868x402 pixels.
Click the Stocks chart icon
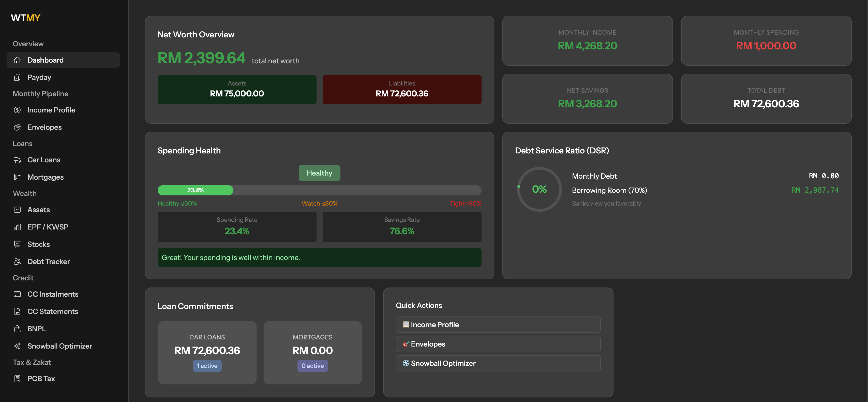point(17,244)
